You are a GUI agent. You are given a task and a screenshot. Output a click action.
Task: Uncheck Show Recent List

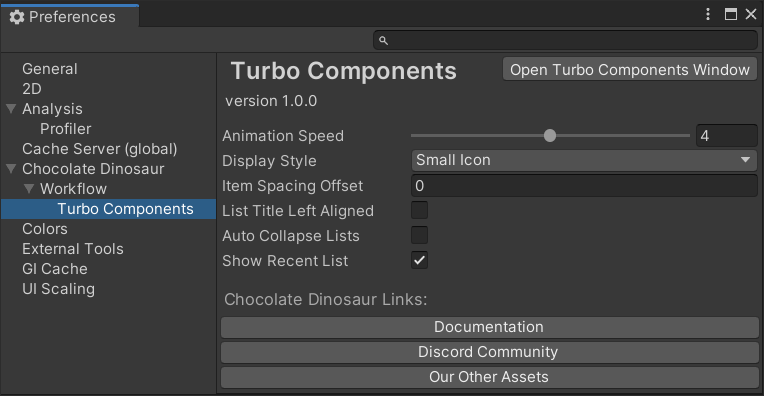[420, 260]
